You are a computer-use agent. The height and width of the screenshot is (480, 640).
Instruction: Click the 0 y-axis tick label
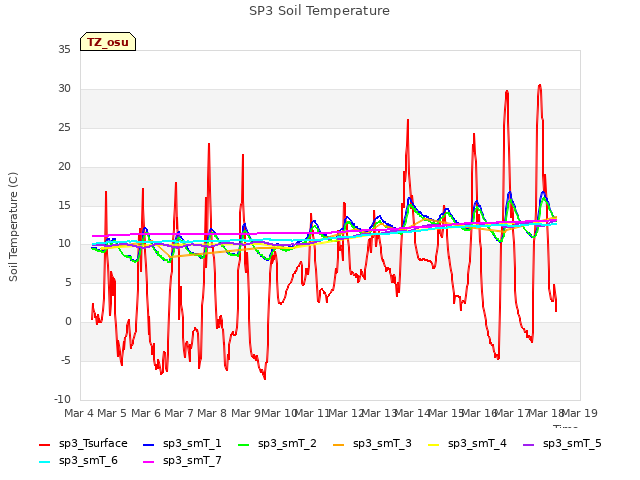pyautogui.click(x=68, y=322)
